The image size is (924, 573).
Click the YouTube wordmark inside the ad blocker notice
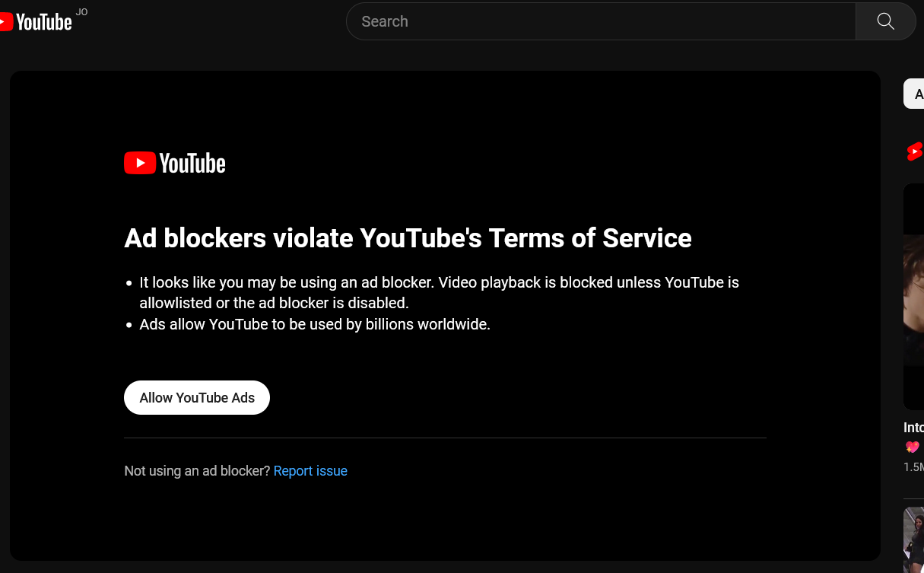click(192, 163)
